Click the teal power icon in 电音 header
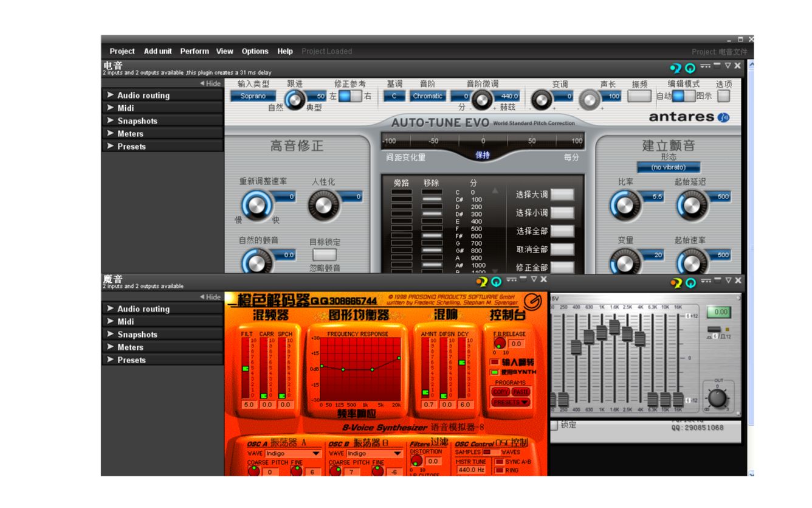 coord(690,68)
